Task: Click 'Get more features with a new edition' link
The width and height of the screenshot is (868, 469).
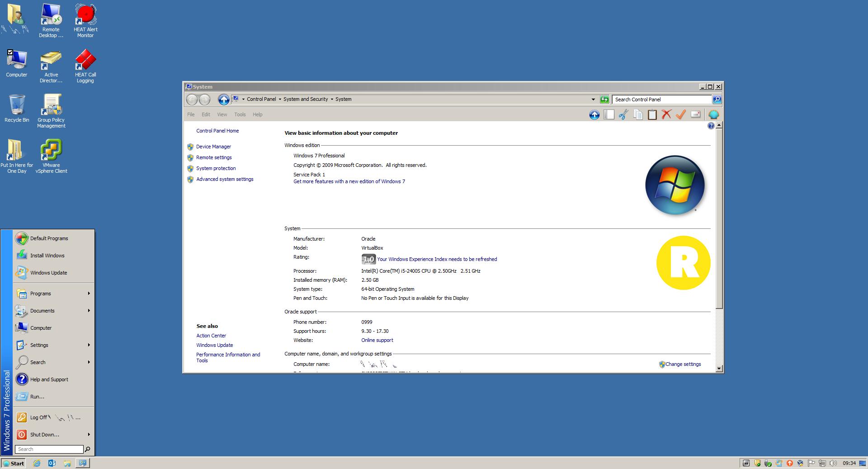Action: (349, 182)
